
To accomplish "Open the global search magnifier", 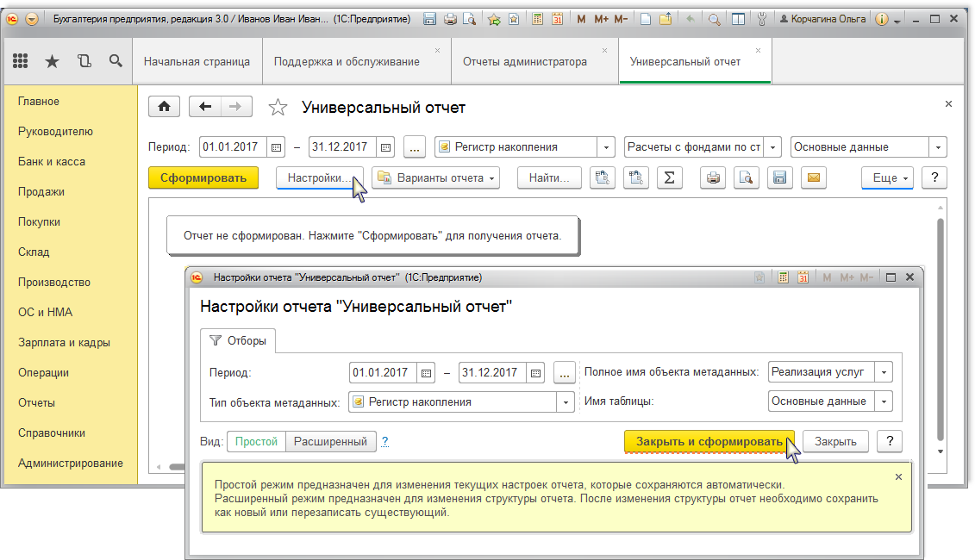I will (x=115, y=61).
